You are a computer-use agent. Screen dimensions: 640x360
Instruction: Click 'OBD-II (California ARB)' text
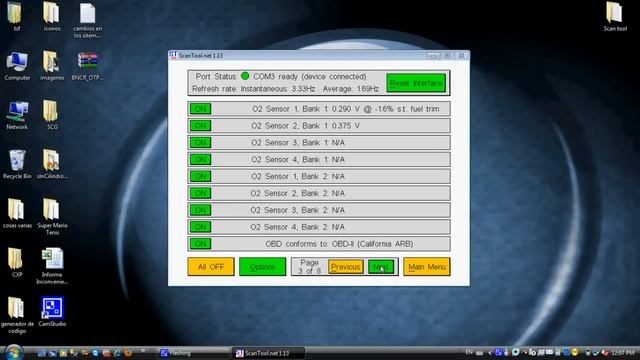pos(372,244)
